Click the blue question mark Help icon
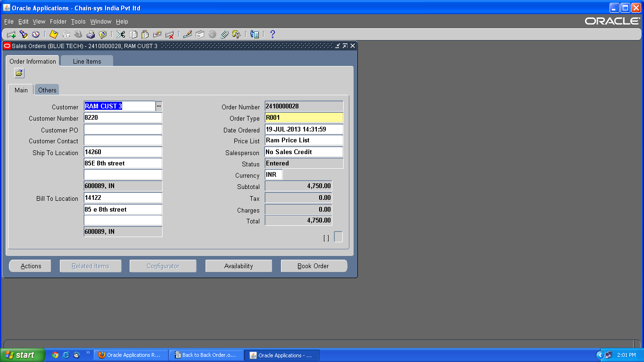The width and height of the screenshot is (644, 362). click(x=272, y=34)
